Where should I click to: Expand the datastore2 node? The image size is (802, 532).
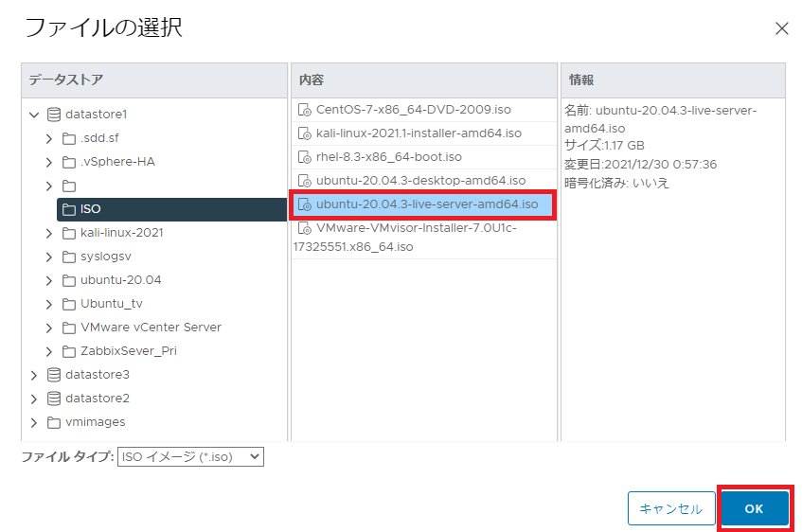(34, 399)
